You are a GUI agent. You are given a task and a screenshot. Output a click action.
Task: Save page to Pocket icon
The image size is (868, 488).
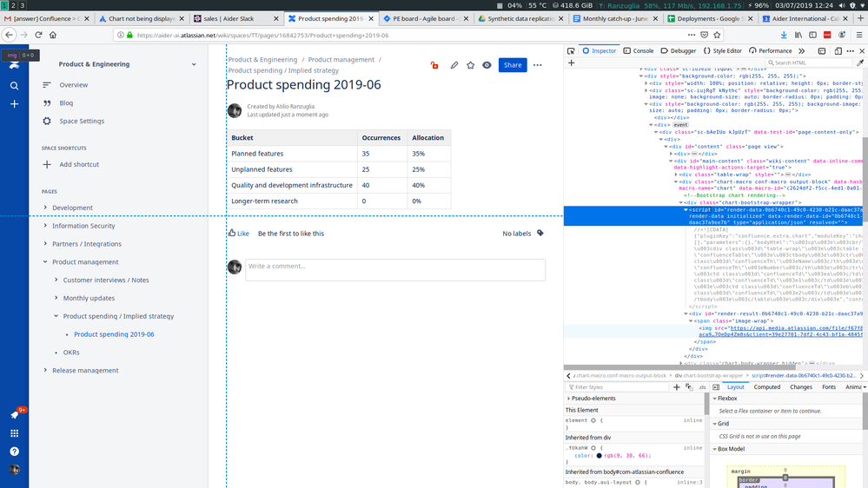704,35
